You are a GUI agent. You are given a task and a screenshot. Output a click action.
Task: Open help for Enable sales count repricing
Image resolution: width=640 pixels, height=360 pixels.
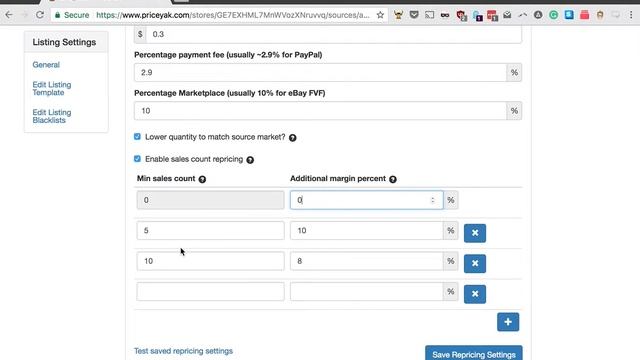[x=250, y=160]
